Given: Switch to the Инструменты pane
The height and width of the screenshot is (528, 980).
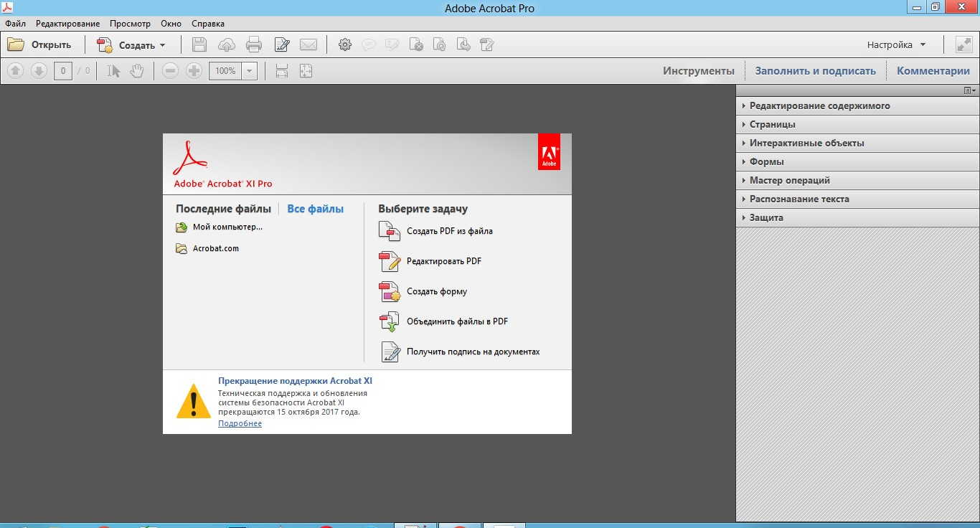Looking at the screenshot, I should tap(699, 70).
